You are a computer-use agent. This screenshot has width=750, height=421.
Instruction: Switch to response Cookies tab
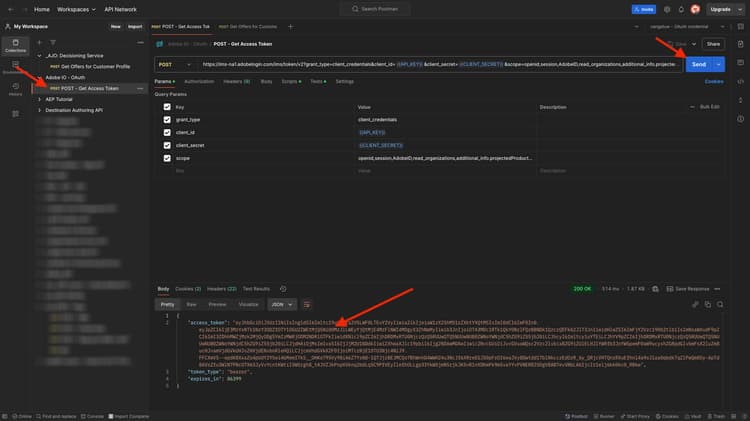pyautogui.click(x=188, y=289)
